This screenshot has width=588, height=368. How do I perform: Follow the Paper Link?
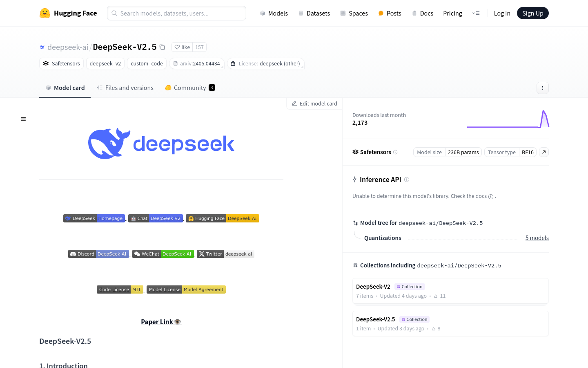coord(161,322)
